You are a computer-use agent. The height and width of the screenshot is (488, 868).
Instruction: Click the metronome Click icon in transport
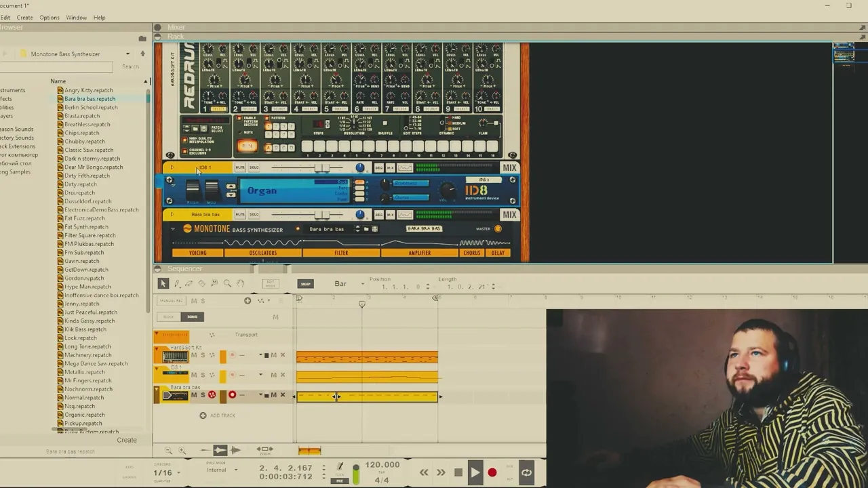tap(340, 468)
